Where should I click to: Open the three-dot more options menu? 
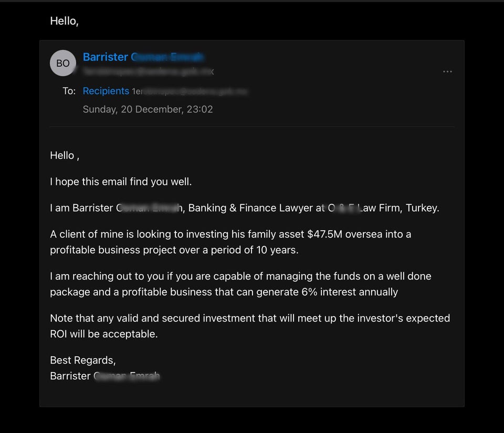(x=447, y=71)
